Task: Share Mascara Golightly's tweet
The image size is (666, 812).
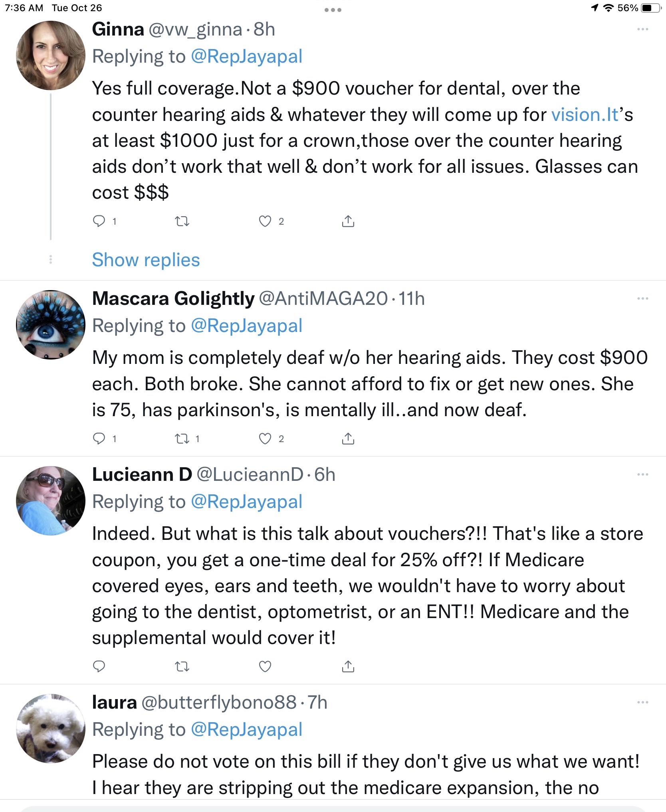Action: pyautogui.click(x=348, y=439)
